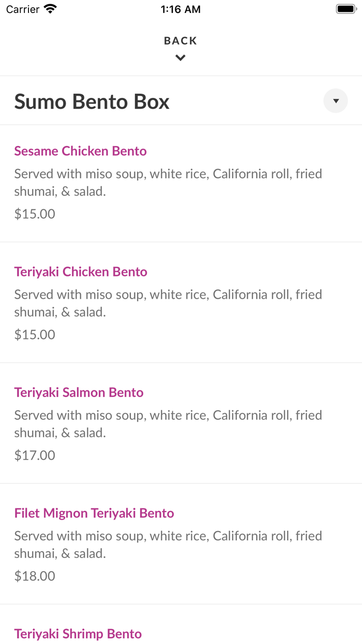Image resolution: width=362 pixels, height=644 pixels.
Task: Open the Teriyaki Shrimp Bento item
Action: (78, 634)
